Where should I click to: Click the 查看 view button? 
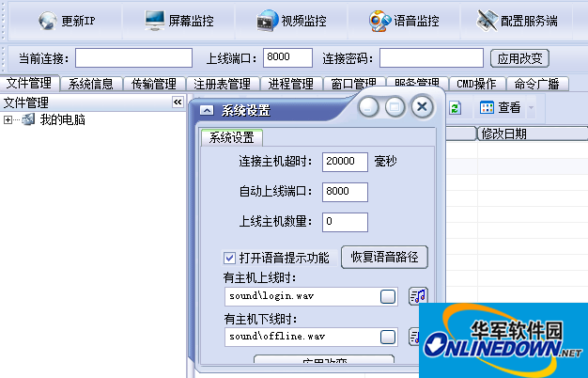click(x=501, y=108)
